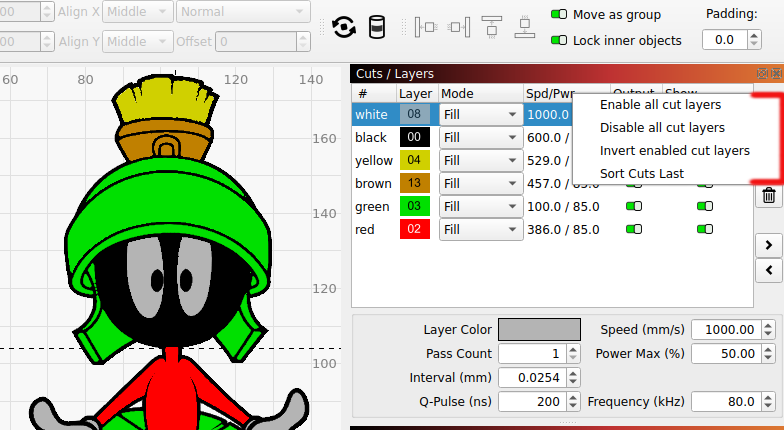Click the rotate/refresh arrows toolbar icon

tap(343, 27)
